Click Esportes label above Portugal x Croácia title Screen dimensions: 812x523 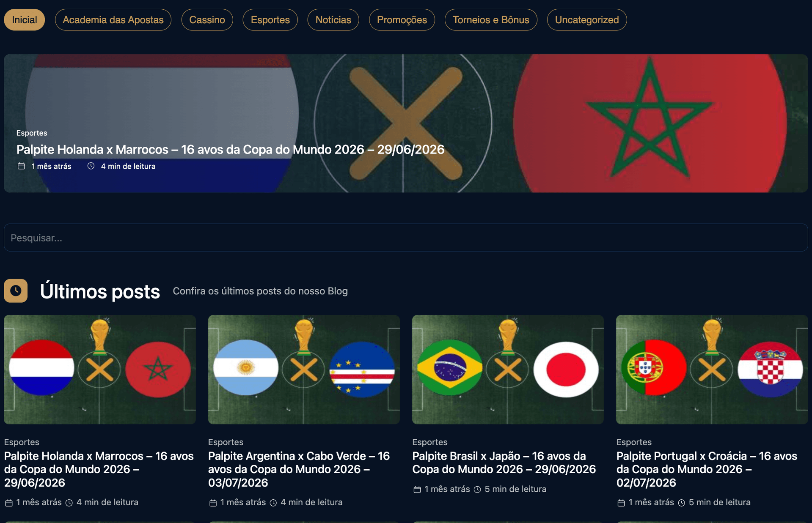634,442
